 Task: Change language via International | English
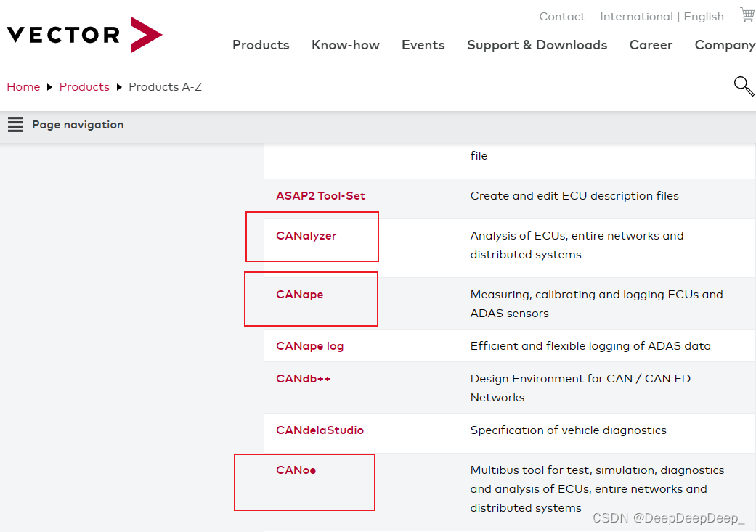coord(662,17)
